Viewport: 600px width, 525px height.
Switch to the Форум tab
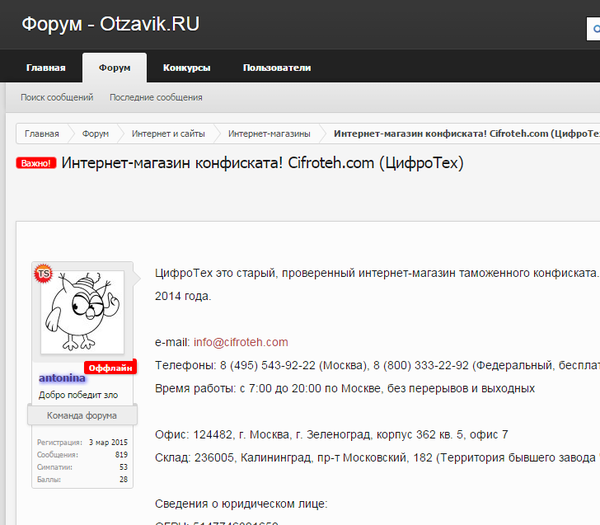(114, 68)
